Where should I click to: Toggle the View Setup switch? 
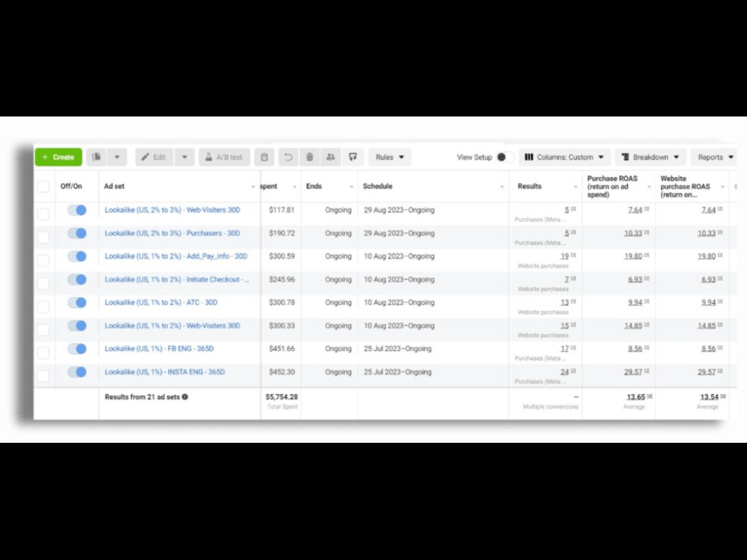point(505,157)
